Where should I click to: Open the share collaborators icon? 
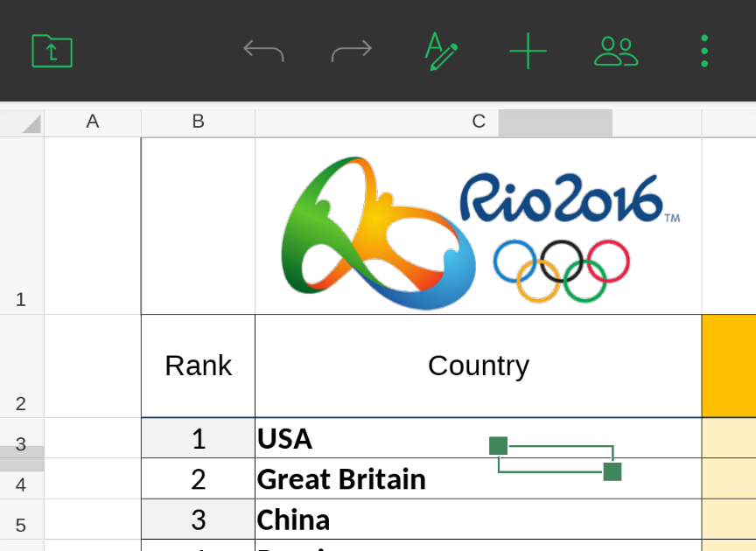coord(616,51)
